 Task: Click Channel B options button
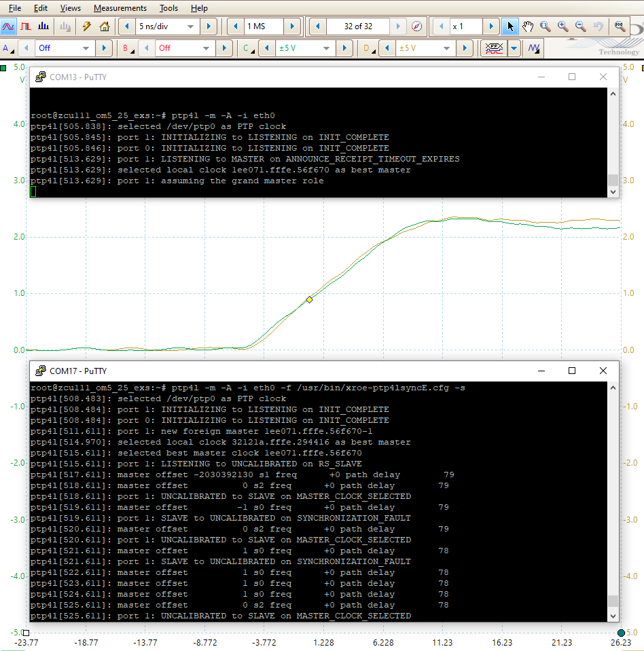(x=128, y=48)
